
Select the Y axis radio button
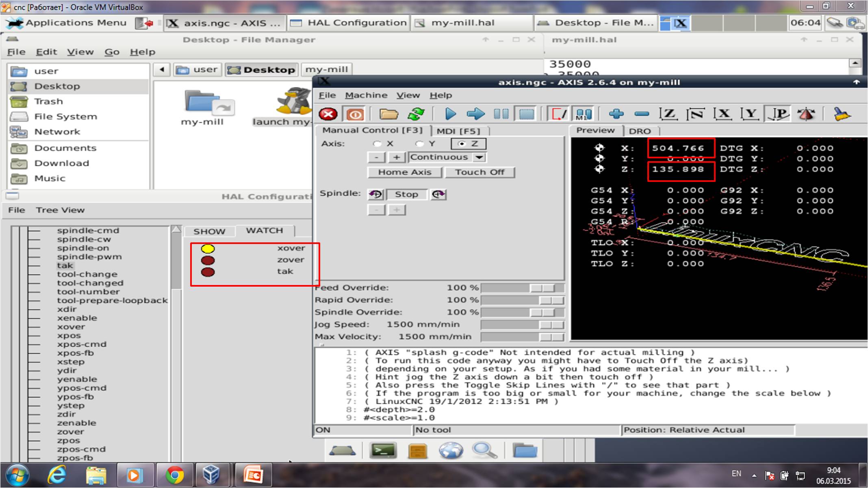(419, 144)
